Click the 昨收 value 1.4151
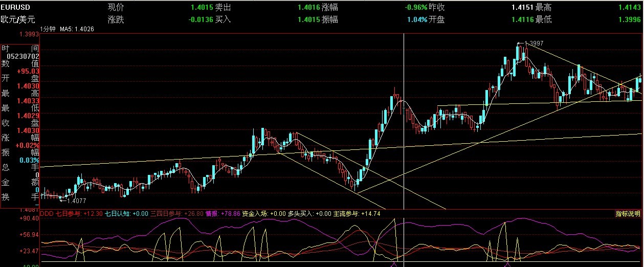The image size is (644, 267). (x=522, y=8)
